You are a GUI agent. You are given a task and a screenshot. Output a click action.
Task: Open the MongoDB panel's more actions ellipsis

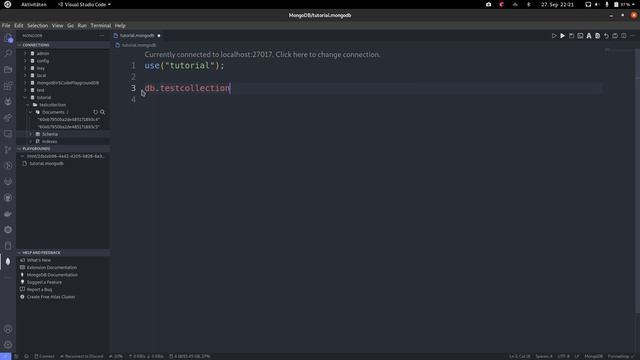[102, 36]
